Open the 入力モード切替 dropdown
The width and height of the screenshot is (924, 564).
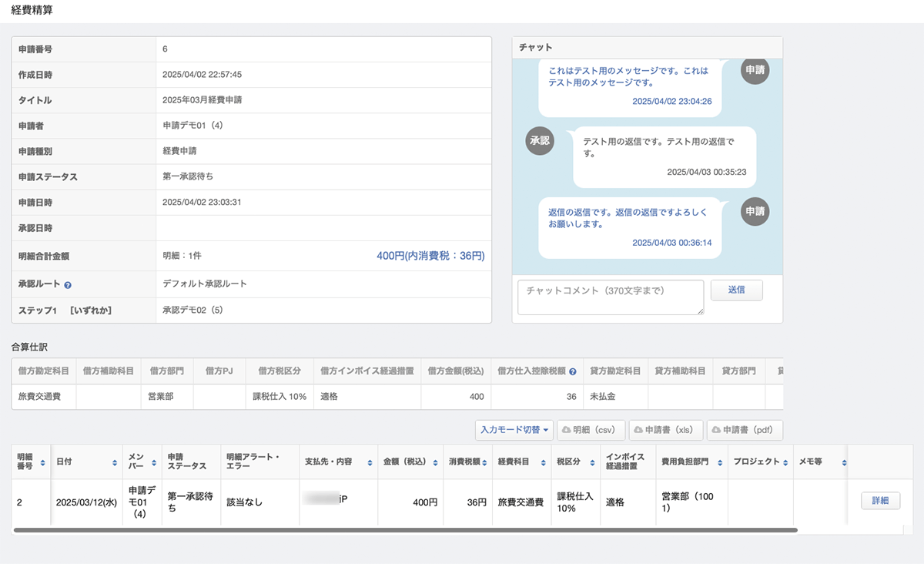514,430
